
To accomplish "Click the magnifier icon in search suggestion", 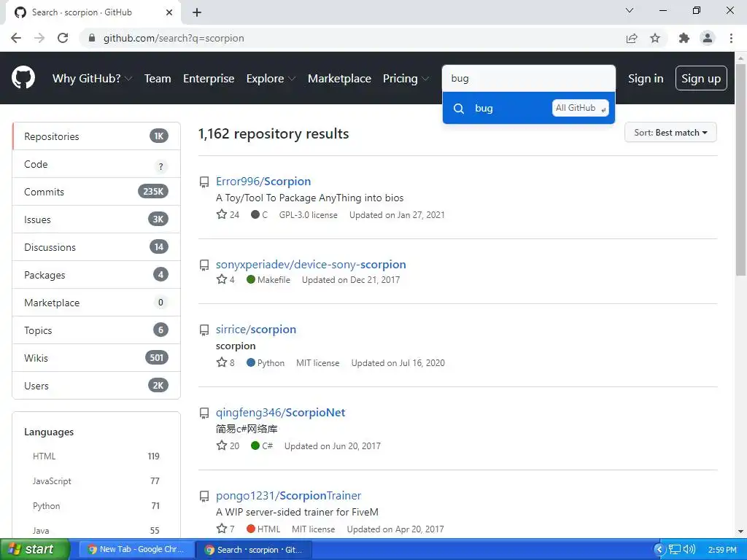I will pos(459,109).
